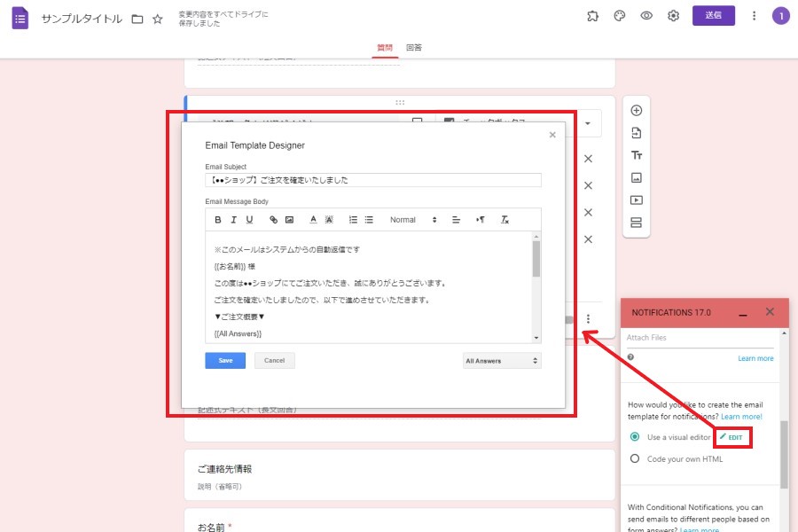Viewport: 798px width, 532px height.
Task: Click the Bold formatting icon
Action: [x=218, y=220]
